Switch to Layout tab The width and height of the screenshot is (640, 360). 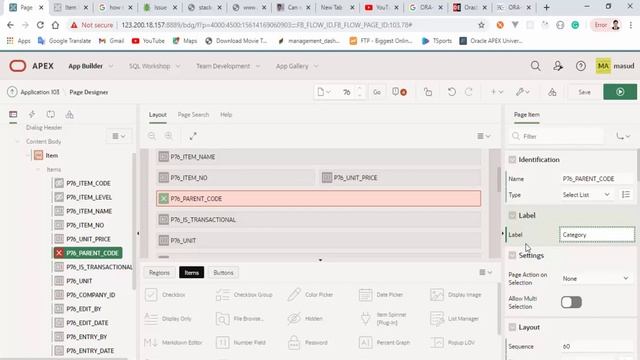click(158, 115)
